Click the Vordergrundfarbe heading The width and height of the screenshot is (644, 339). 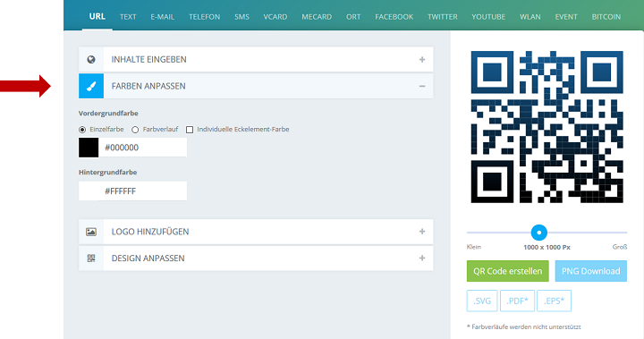tap(108, 113)
